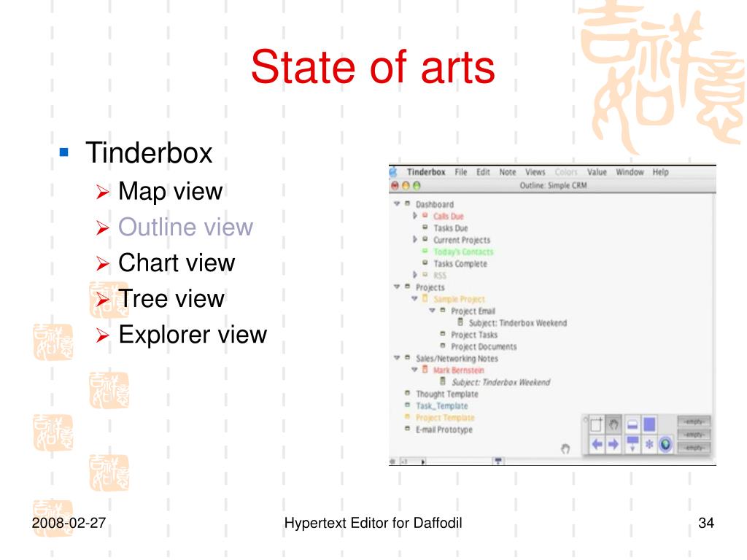Open the Views menu

(535, 172)
